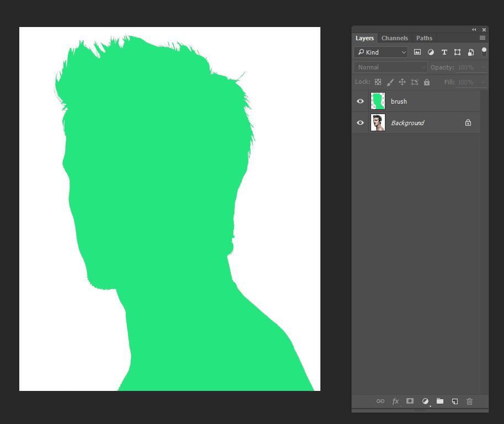Open the layer style fx menu
Screen dimensions: 504x424
(x=395, y=401)
